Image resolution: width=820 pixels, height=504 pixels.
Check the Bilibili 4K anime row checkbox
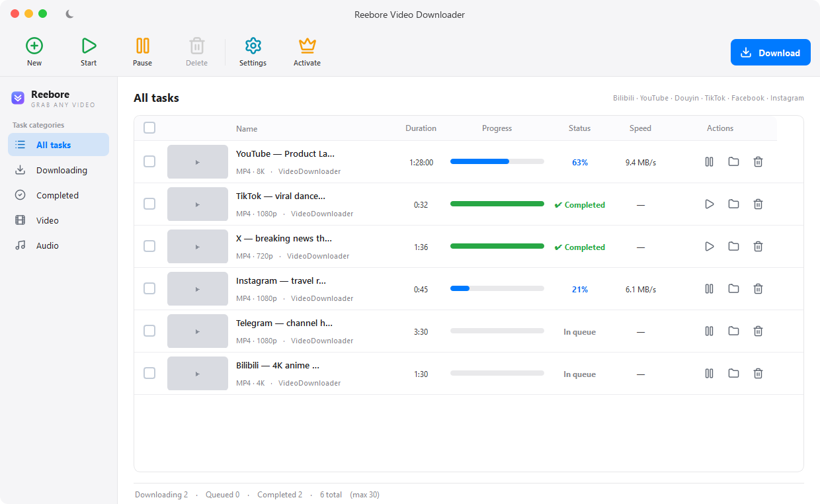coord(149,373)
